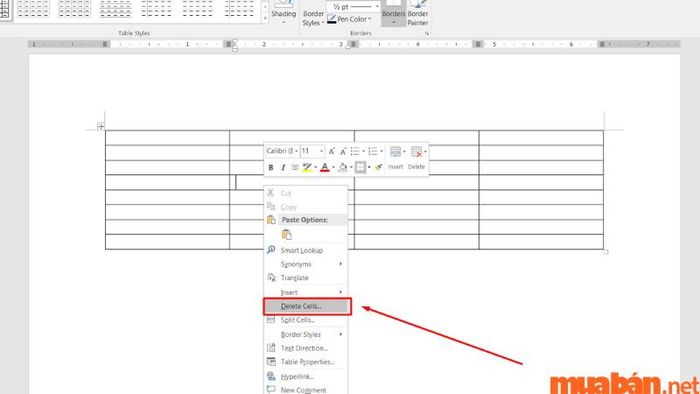Viewport: 700px width, 394px height.
Task: Click the table resize handle at corner
Action: tap(606, 252)
